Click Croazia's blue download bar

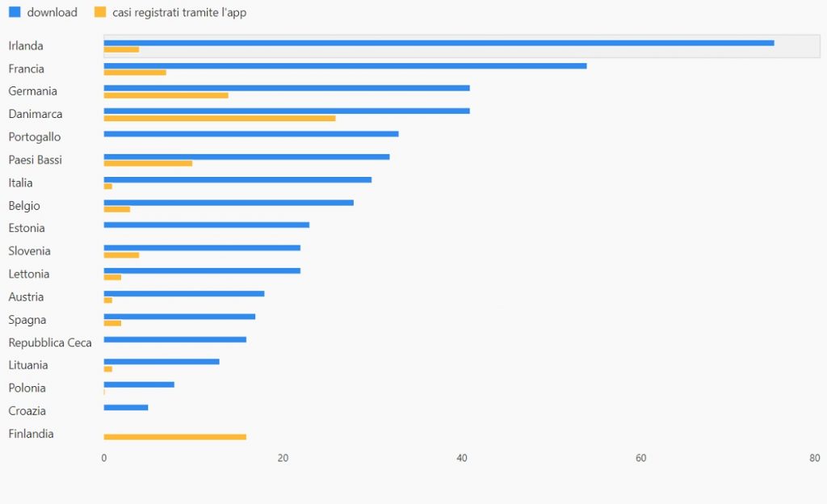tap(125, 407)
